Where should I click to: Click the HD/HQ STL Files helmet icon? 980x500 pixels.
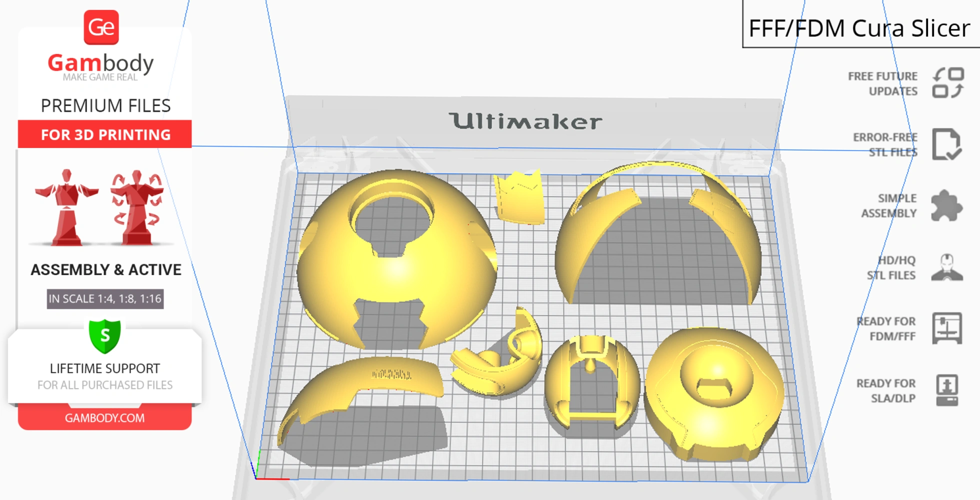coord(946,267)
